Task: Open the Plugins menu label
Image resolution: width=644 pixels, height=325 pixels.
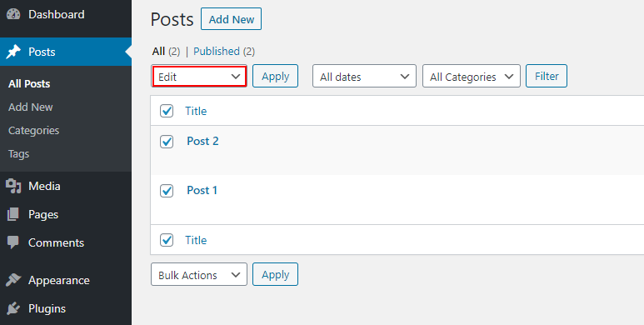Action: [x=47, y=308]
